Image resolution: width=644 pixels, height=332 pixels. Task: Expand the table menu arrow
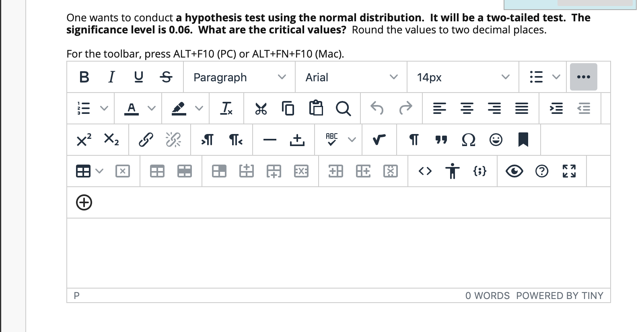click(x=99, y=171)
